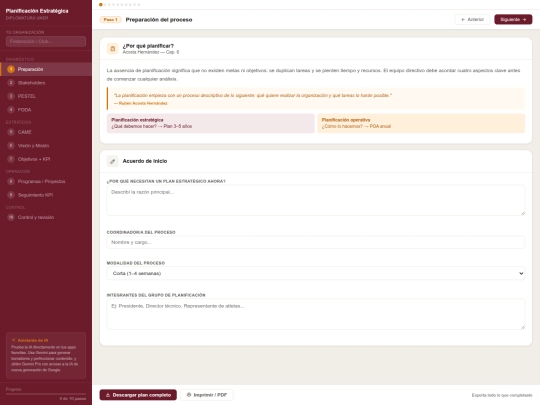Click the Acuerdo de inicio heading
Viewport: 540px width, 405px height.
click(x=145, y=161)
